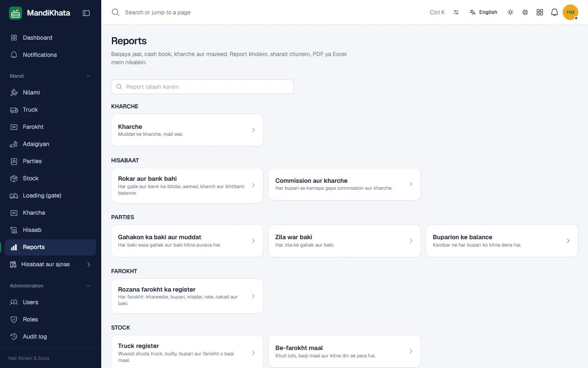The image size is (588, 368).
Task: Click the Loading (gate) icon
Action: (14, 195)
